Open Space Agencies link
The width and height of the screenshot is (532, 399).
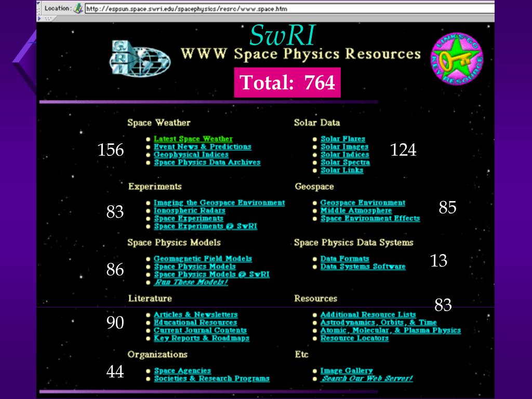[182, 370]
